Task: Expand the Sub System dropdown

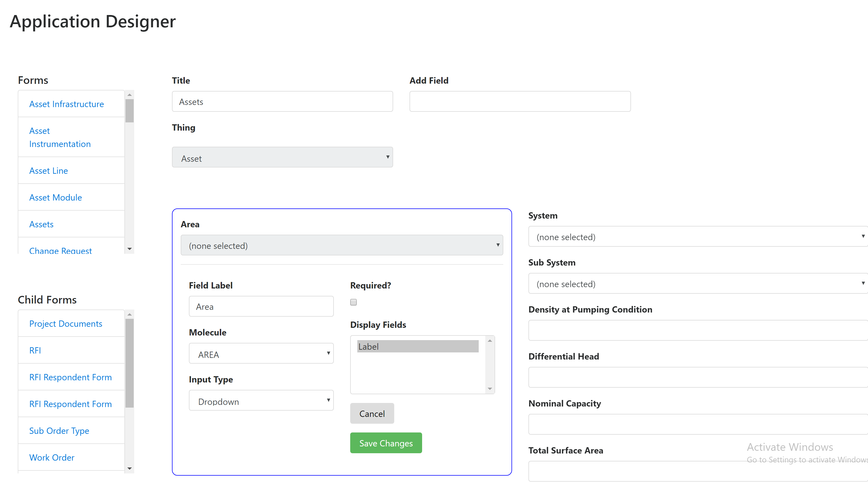Action: [x=697, y=283]
